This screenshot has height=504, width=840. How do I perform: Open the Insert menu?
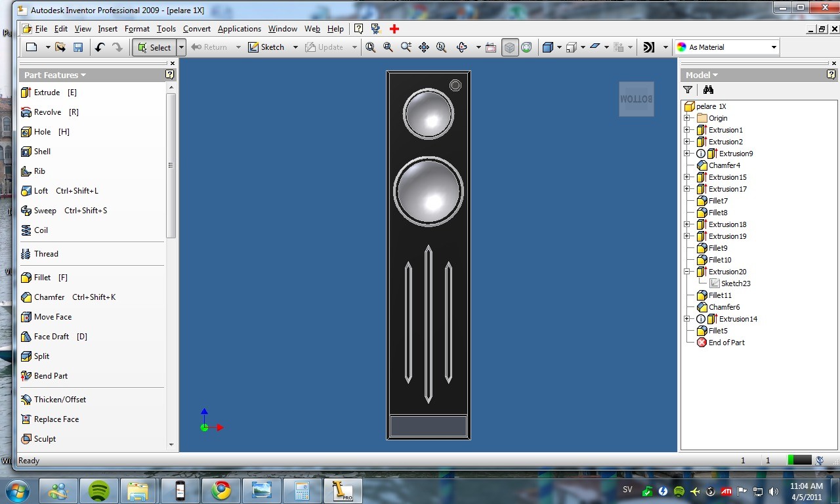[x=108, y=29]
